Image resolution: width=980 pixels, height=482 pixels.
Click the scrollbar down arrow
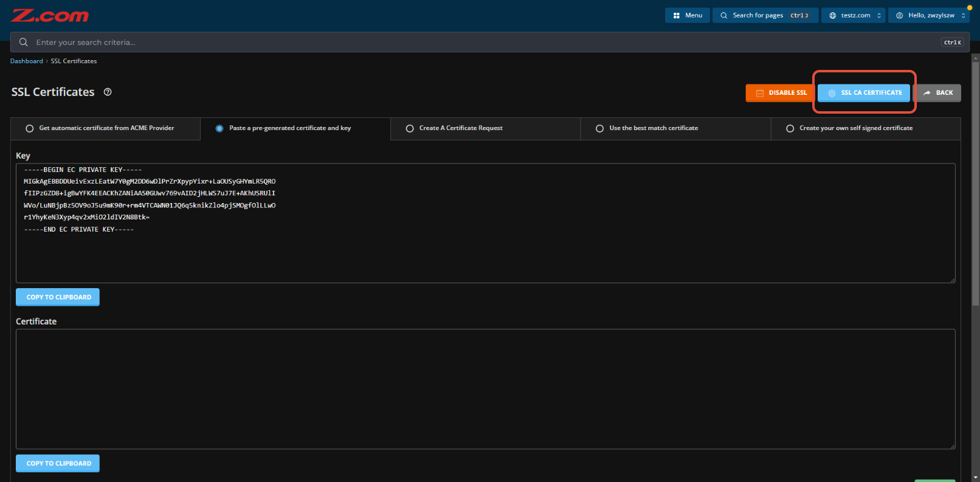tap(976, 478)
